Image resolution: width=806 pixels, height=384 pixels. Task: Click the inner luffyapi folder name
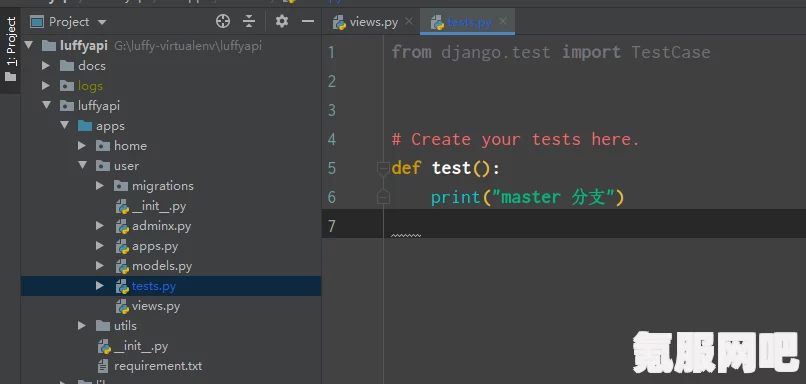point(99,105)
